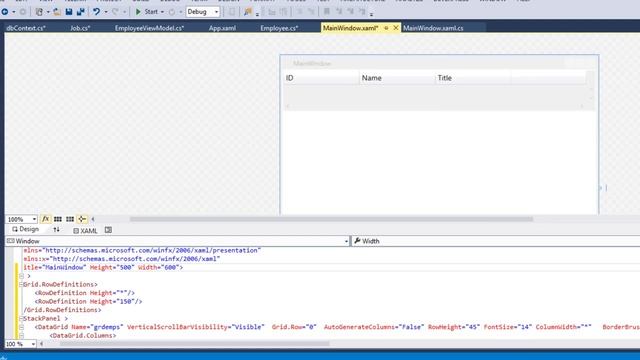Toggle the fx effects button in designer bar
The height and width of the screenshot is (360, 640).
tap(46, 219)
